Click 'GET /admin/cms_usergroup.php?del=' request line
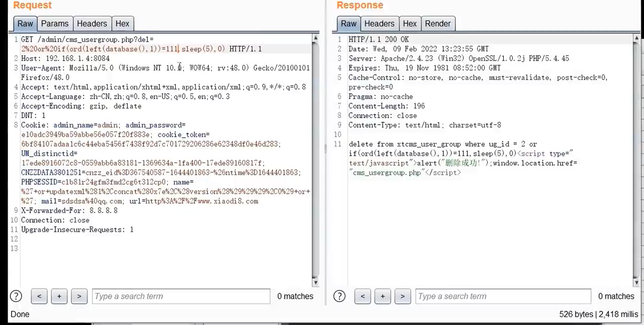 point(87,39)
